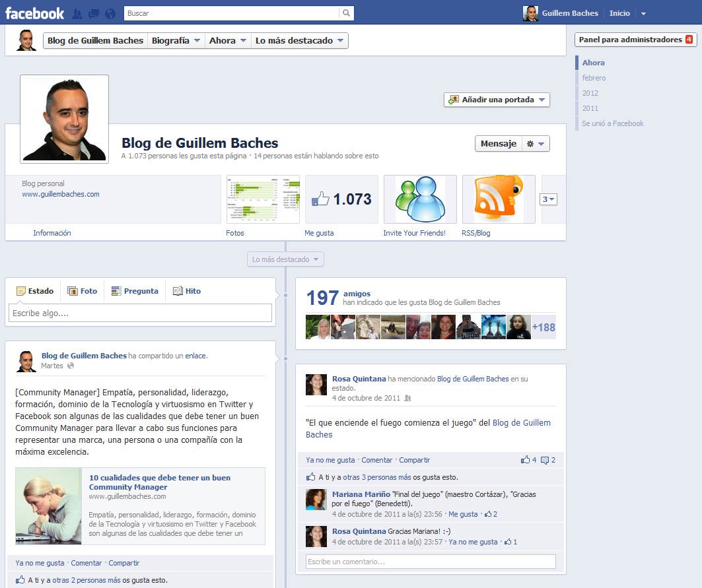This screenshot has height=588, width=702.
Task: Click the like count on Mariana Mariño's comment
Action: pos(491,514)
